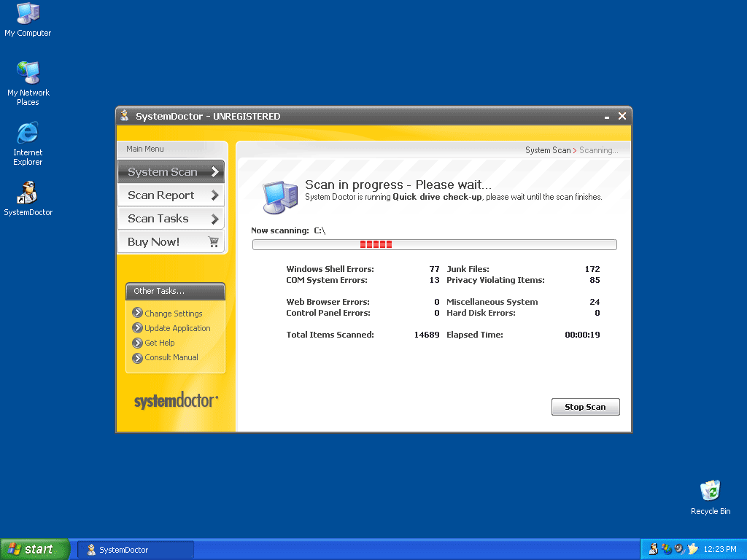Open My Network Places desktop icon
This screenshot has height=560, width=747.
tap(28, 73)
